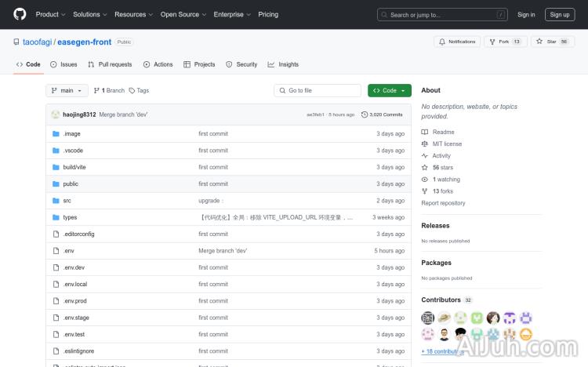Click the Notifications bell button
Image resolution: width=588 pixels, height=367 pixels.
(x=457, y=42)
